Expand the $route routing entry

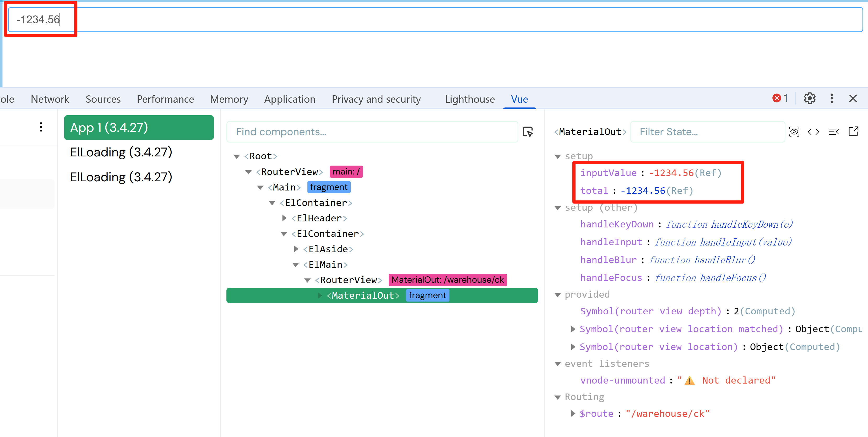click(x=573, y=414)
